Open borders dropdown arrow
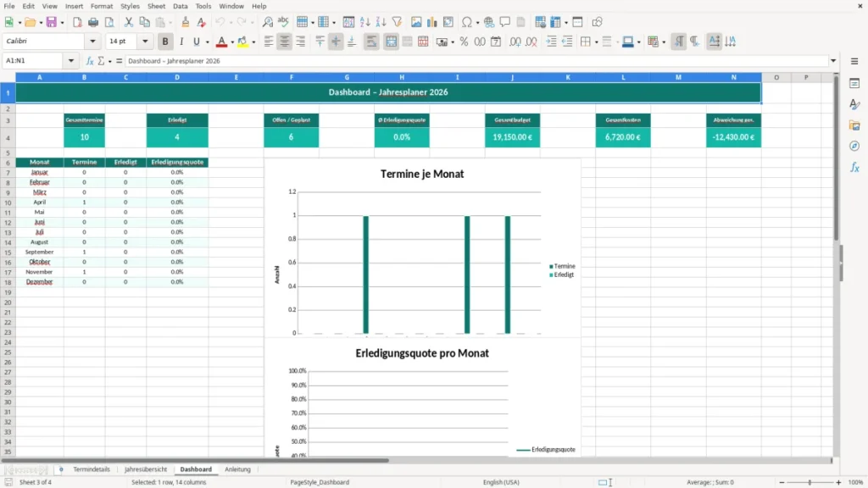868x488 pixels. coord(596,42)
